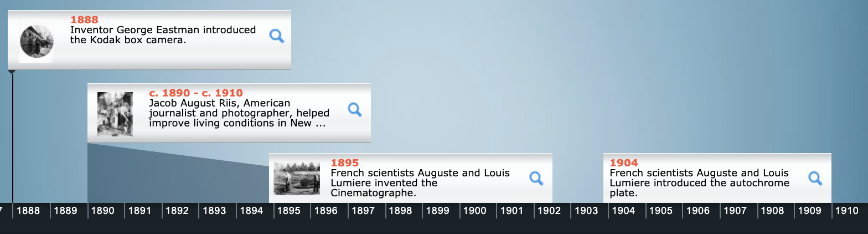The width and height of the screenshot is (868, 234).
Task: Open the 1888 Kodak camera thumbnail
Action: (37, 40)
